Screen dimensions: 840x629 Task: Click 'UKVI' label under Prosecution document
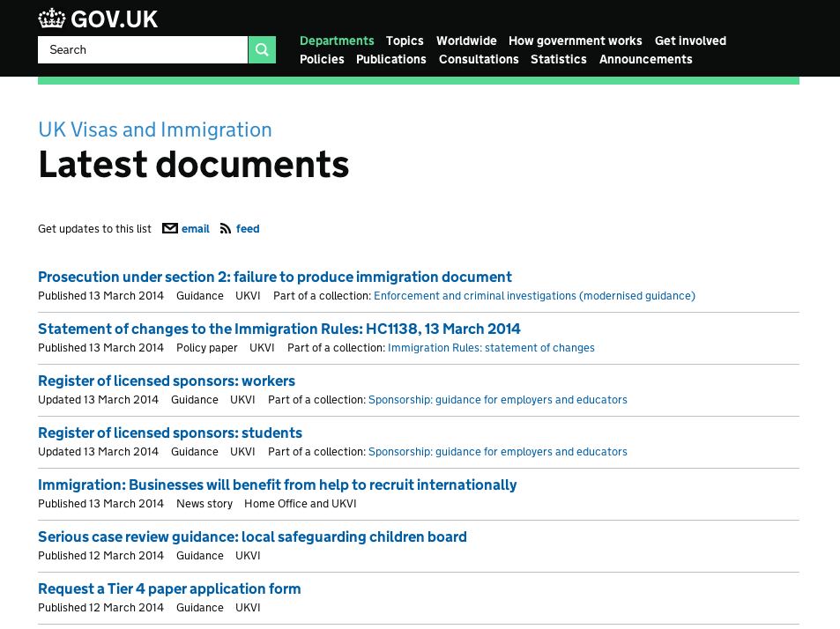pos(248,295)
